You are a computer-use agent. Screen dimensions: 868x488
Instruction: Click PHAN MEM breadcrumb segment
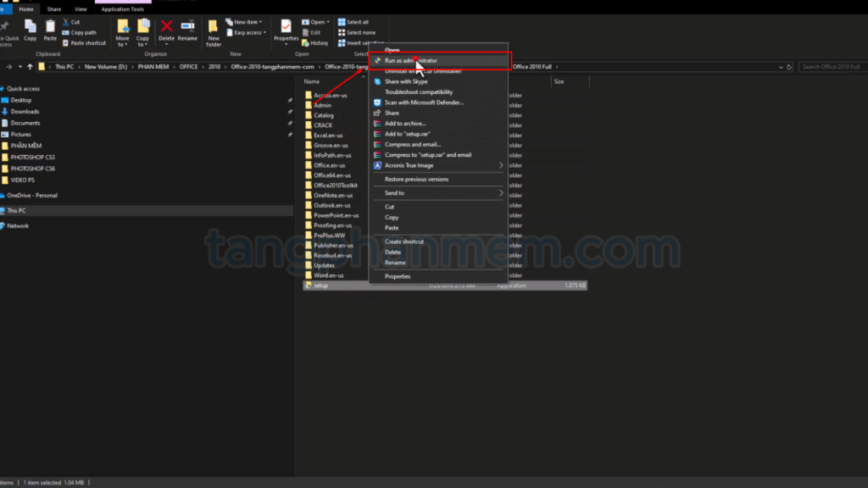(153, 67)
